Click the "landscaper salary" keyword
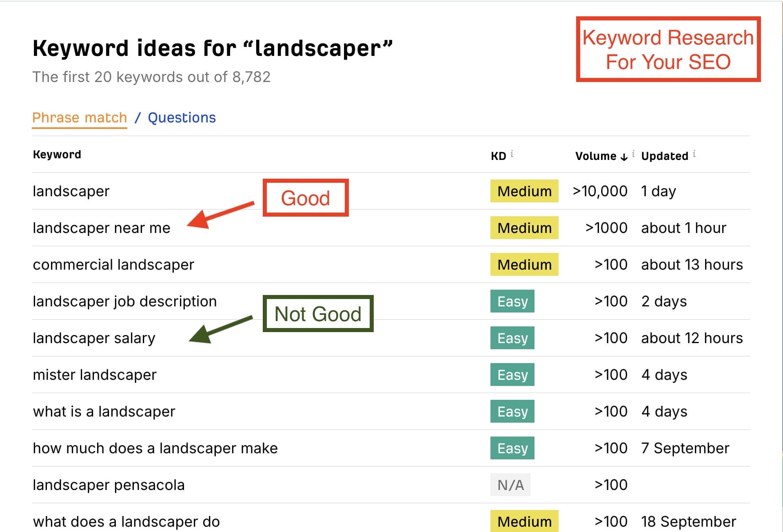783x532 pixels. point(94,338)
